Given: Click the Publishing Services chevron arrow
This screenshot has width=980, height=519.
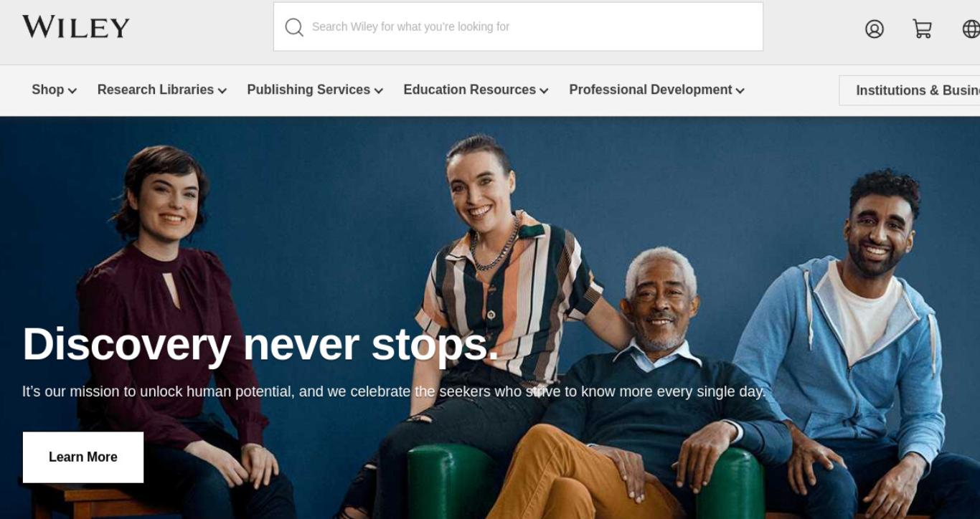Looking at the screenshot, I should [x=379, y=91].
